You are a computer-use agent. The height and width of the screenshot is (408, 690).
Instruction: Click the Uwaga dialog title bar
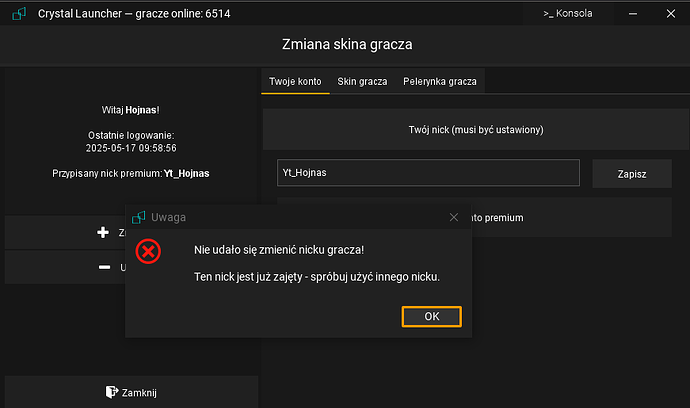point(300,217)
